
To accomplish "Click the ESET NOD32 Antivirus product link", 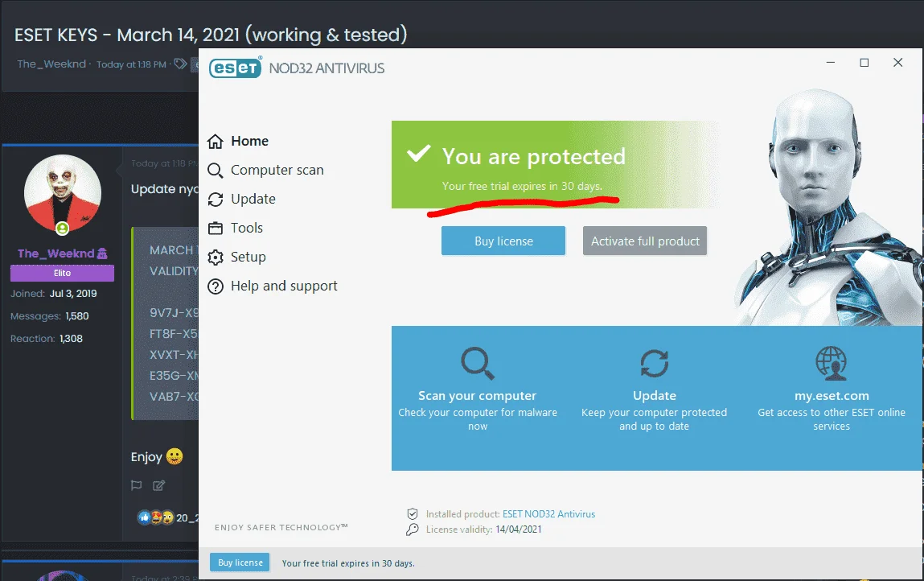I will (x=548, y=513).
